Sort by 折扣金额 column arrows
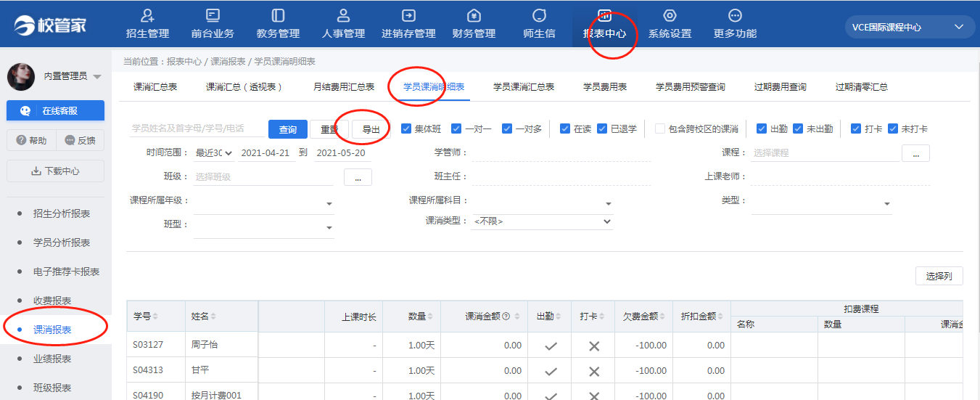Viewport: 980px width, 400px height. click(x=721, y=317)
